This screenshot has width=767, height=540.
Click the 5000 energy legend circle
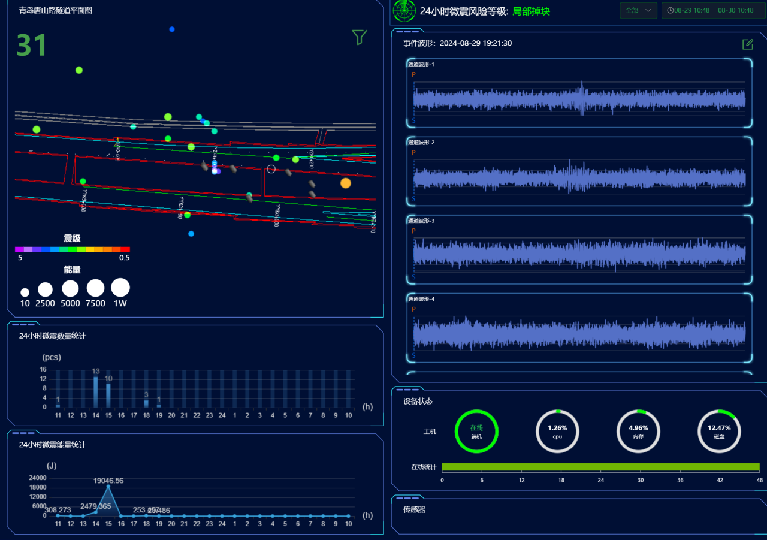71,290
